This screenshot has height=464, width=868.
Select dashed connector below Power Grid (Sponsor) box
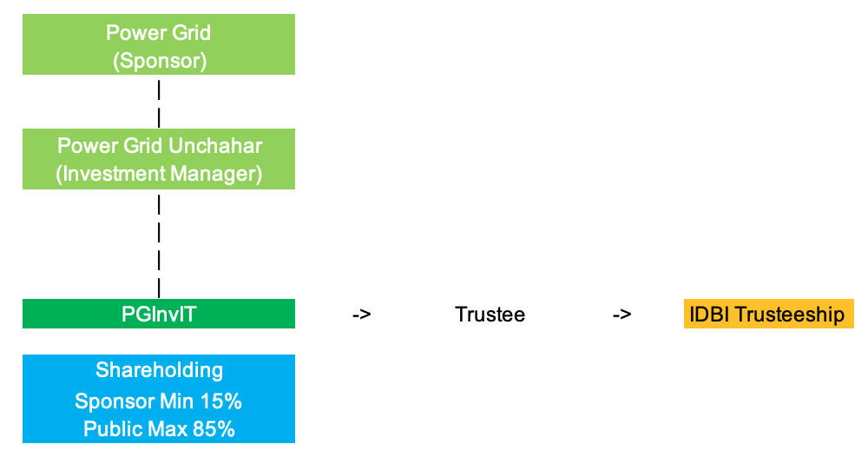(x=159, y=101)
